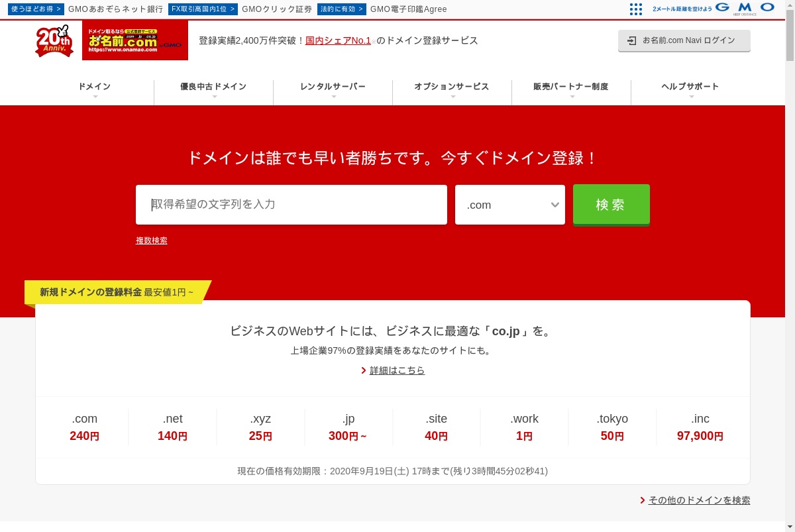The height and width of the screenshot is (532, 795).
Task: Click 上場企業97%の登録実績 subtext
Action: coord(393,350)
